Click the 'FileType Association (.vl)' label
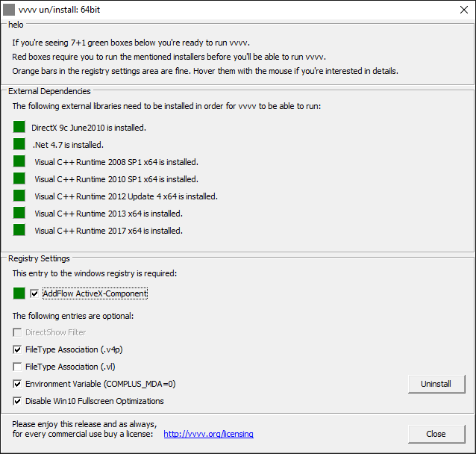476x454 pixels. tap(70, 367)
